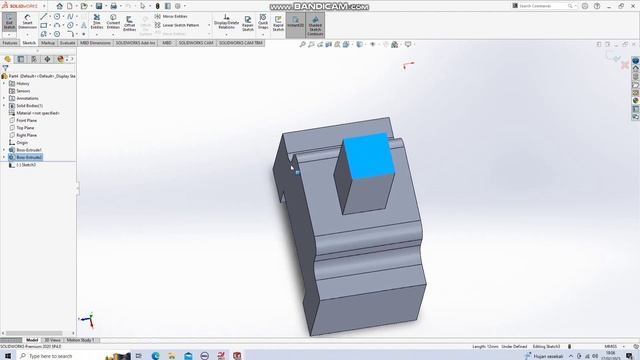Switch to the MBD Dimensions tab
The height and width of the screenshot is (360, 640).
click(95, 43)
